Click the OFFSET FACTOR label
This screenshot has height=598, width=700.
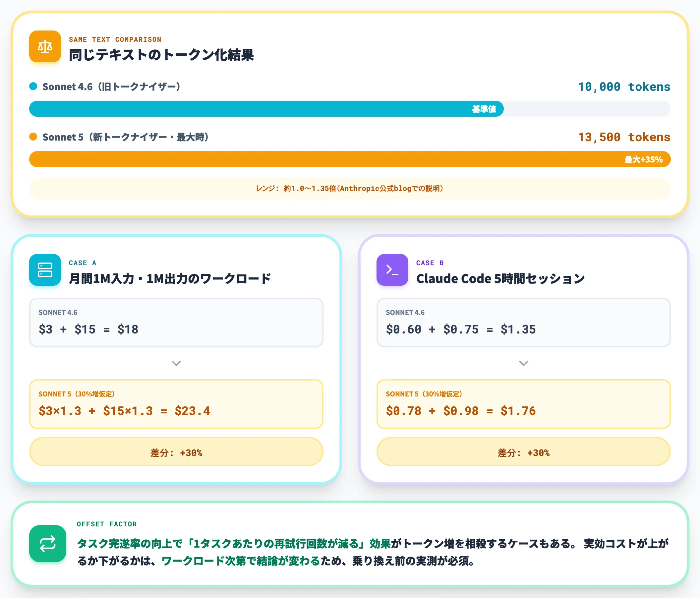coord(107,524)
